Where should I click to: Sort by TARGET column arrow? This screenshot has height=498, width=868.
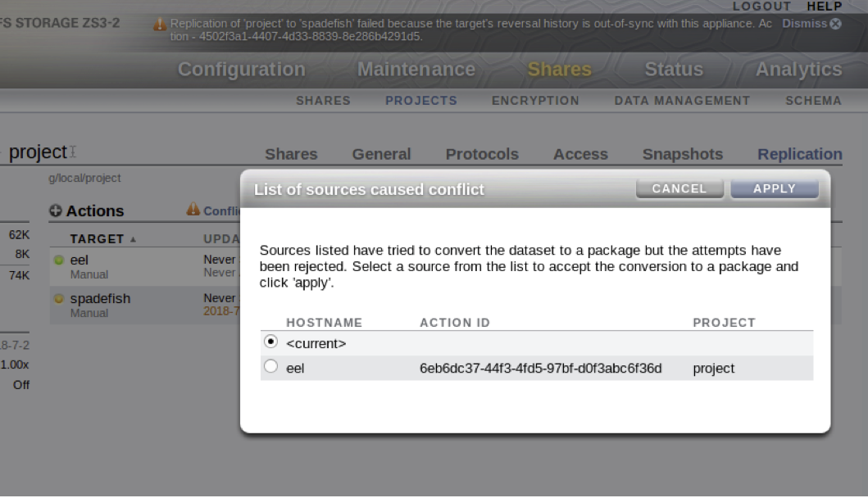133,240
